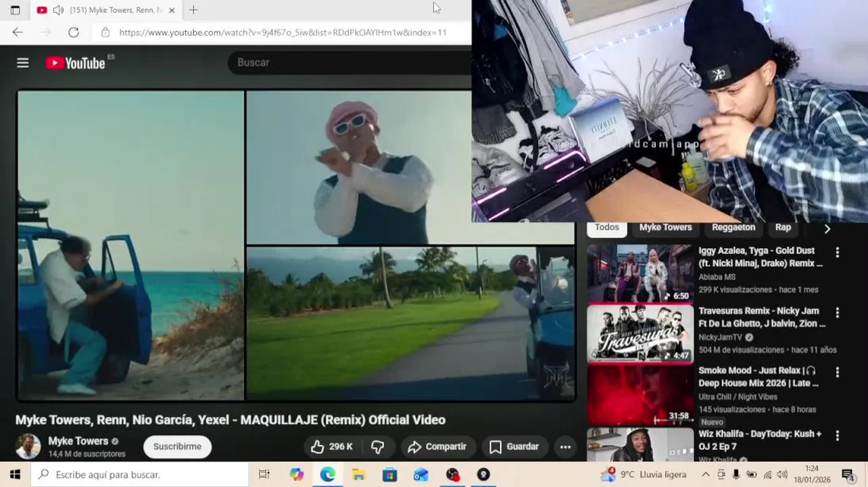Select the Todos filter chip

coord(606,228)
